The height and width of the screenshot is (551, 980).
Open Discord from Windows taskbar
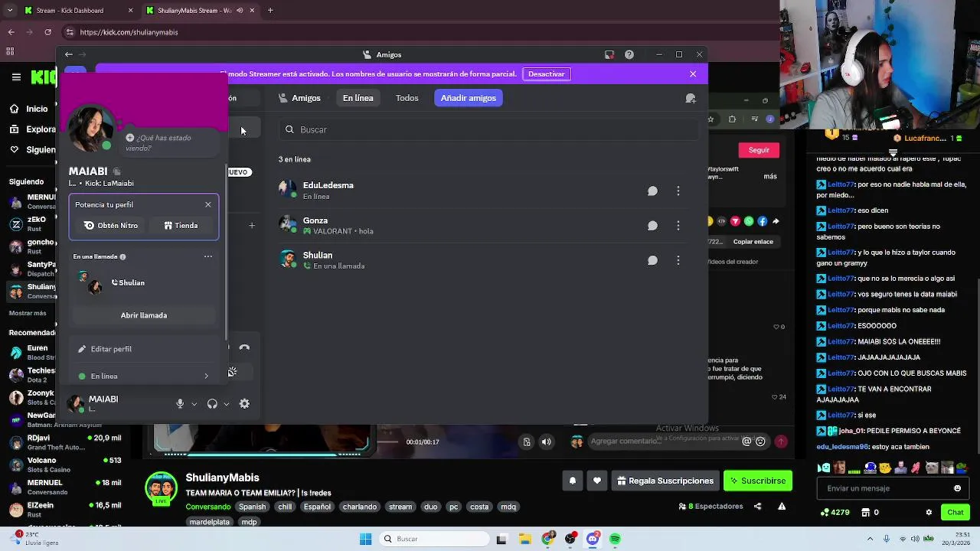coord(593,539)
